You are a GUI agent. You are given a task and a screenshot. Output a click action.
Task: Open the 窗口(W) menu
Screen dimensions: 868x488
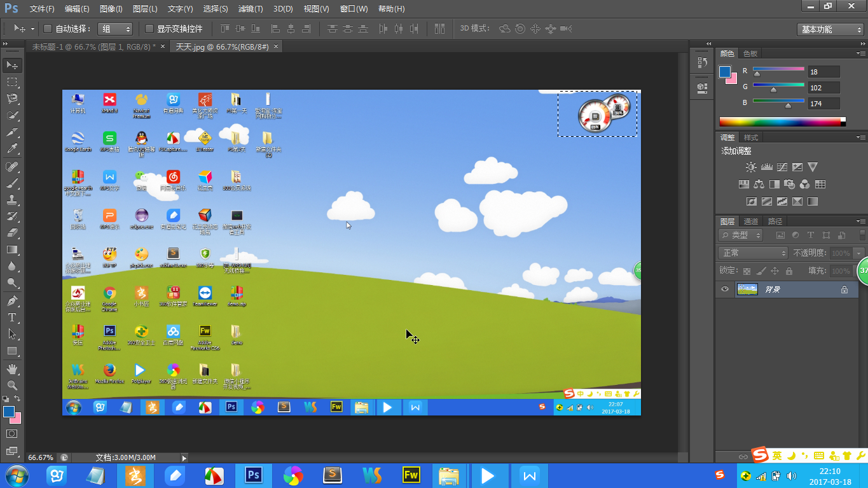click(354, 9)
